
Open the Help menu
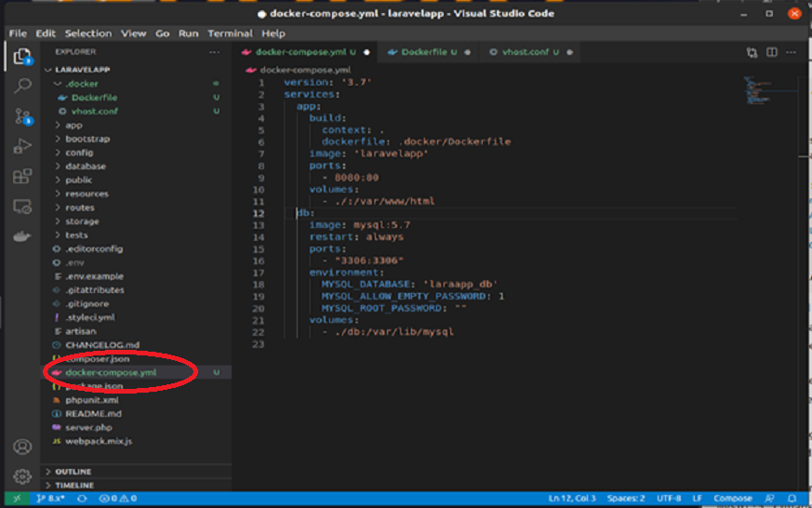click(273, 33)
